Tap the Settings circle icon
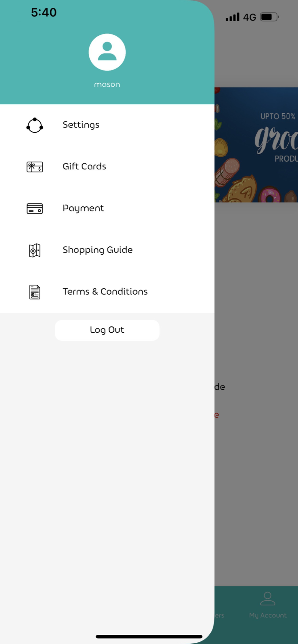The width and height of the screenshot is (298, 644). tap(35, 125)
